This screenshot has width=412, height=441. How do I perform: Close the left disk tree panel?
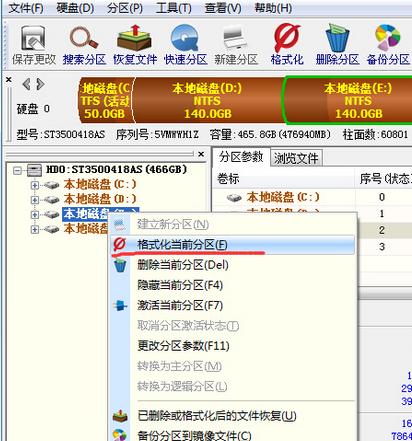[201, 154]
